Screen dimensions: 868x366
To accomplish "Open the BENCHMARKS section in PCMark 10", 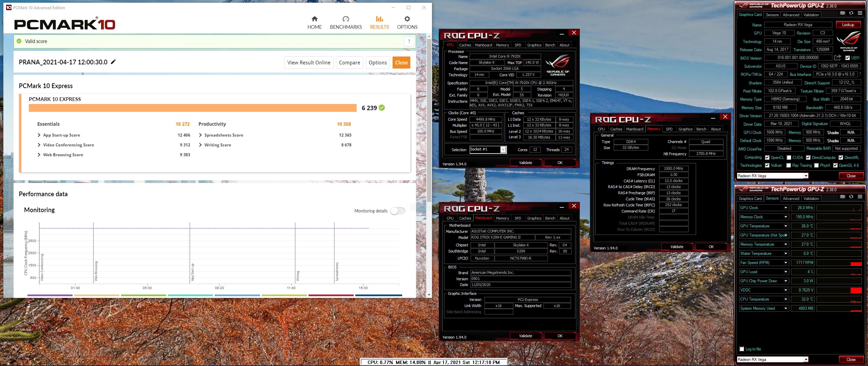I will pyautogui.click(x=346, y=23).
